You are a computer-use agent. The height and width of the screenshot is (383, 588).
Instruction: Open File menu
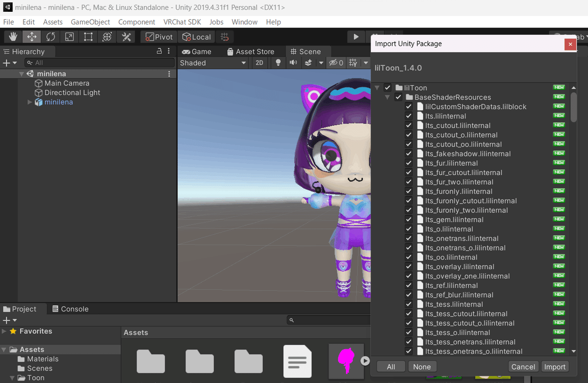(x=9, y=22)
